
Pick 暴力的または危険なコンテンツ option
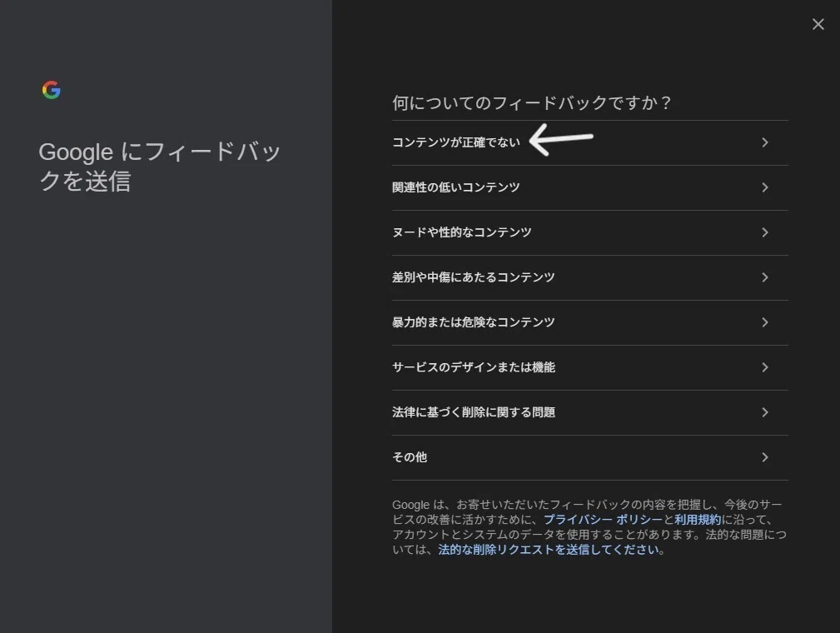pos(589,322)
